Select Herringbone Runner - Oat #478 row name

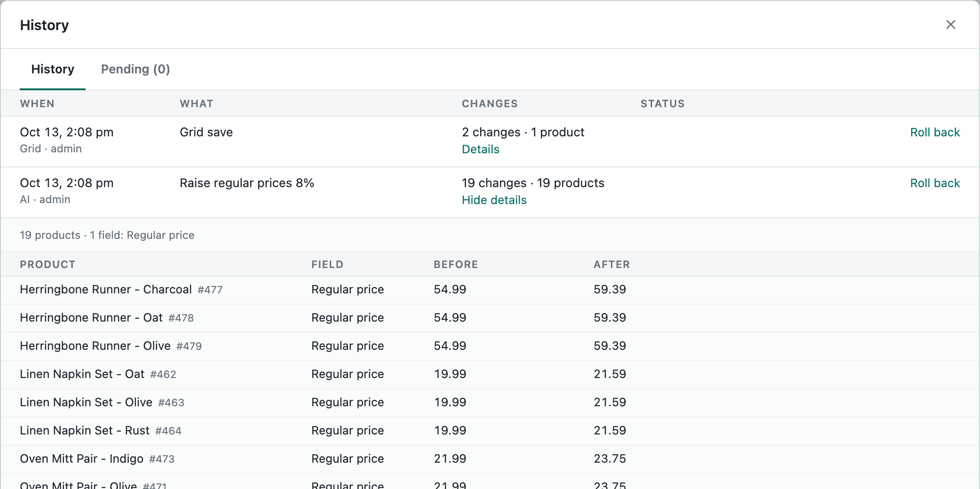pyautogui.click(x=107, y=317)
